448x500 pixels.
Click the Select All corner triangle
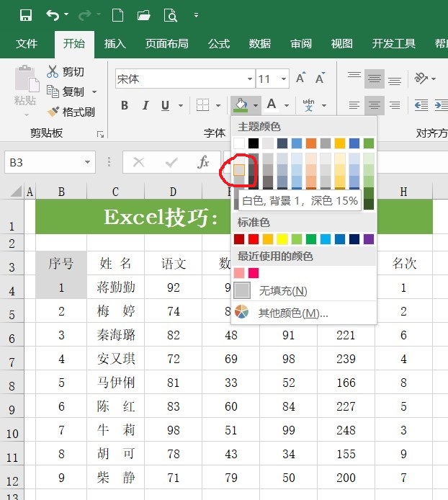(x=16, y=191)
